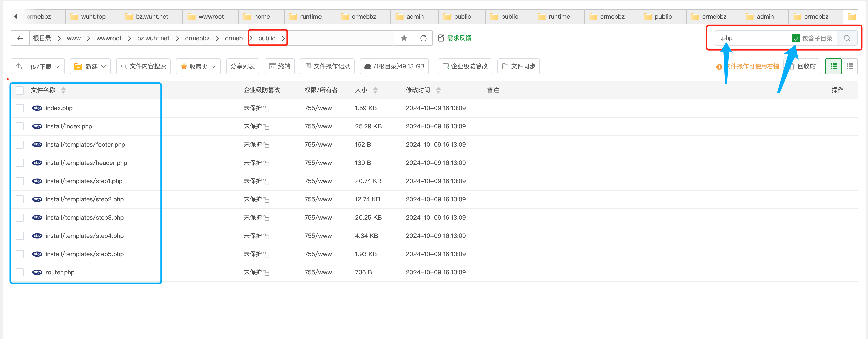Select checkbox for install/templates/step3.php
Viewport: 868px width, 339px height.
(20, 218)
